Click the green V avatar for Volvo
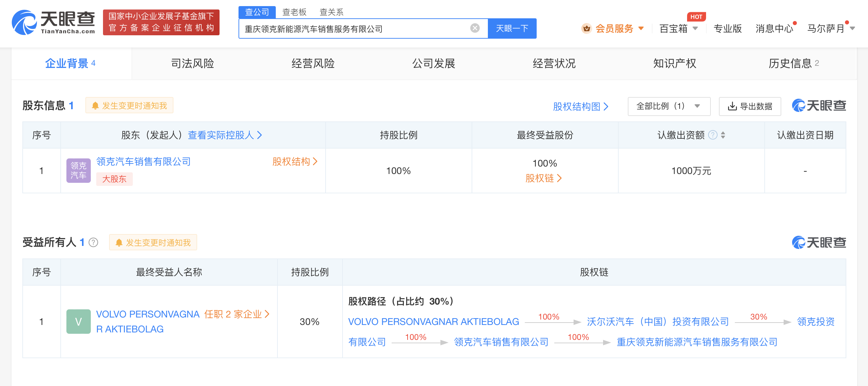 point(78,322)
